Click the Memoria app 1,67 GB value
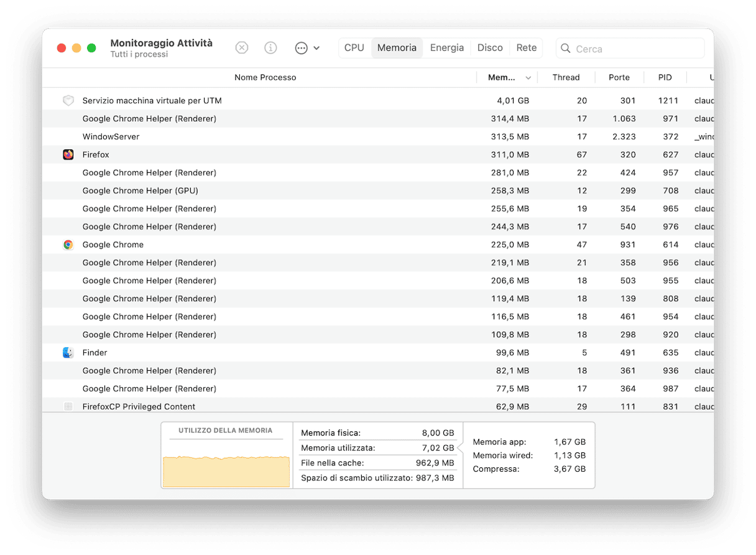The width and height of the screenshot is (756, 555). [570, 442]
